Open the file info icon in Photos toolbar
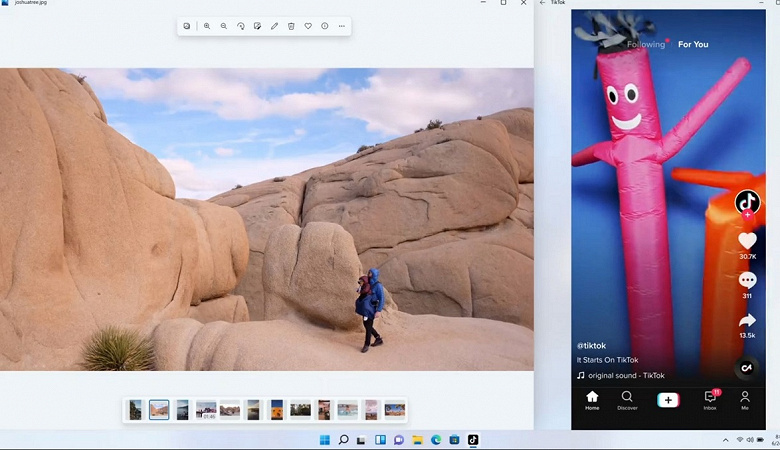Image resolution: width=780 pixels, height=450 pixels. pos(325,26)
